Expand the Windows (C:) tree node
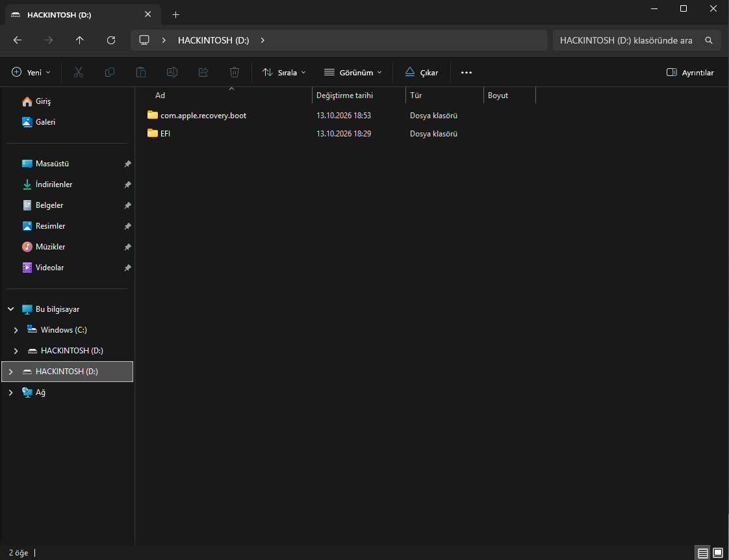 pos(16,330)
